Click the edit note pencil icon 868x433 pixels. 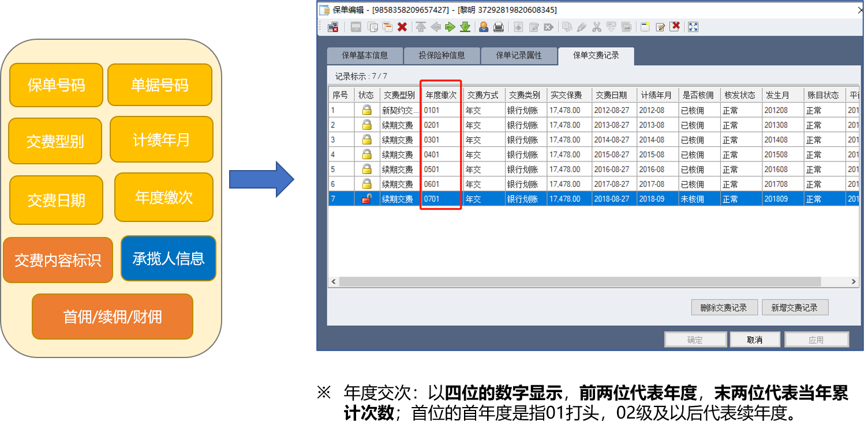(660, 27)
